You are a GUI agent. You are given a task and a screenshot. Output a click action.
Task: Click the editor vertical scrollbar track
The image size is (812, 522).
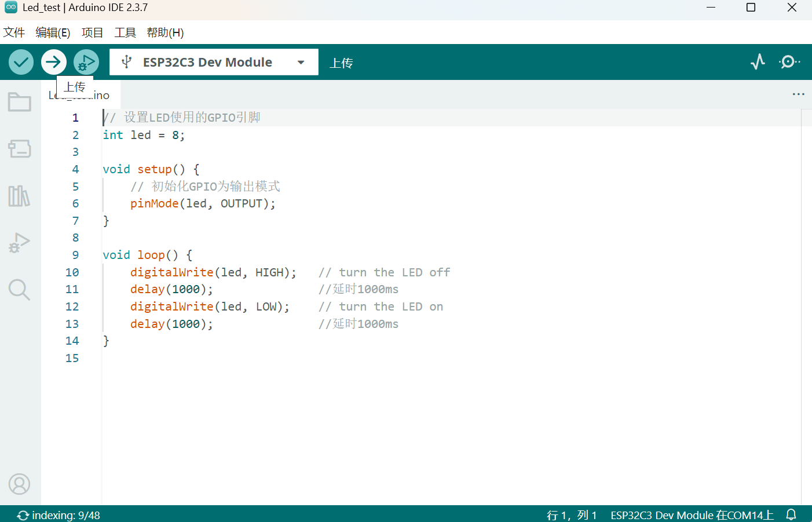coord(806,307)
